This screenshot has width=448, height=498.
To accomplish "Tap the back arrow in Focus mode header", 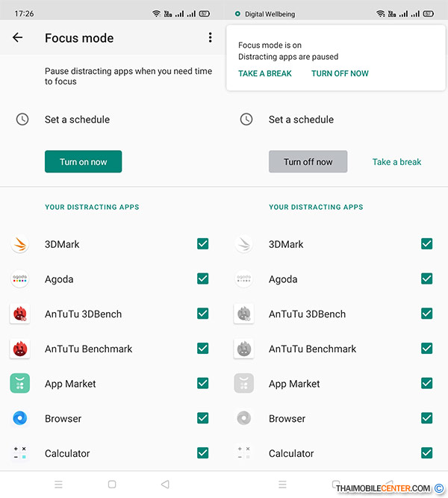I will point(18,38).
